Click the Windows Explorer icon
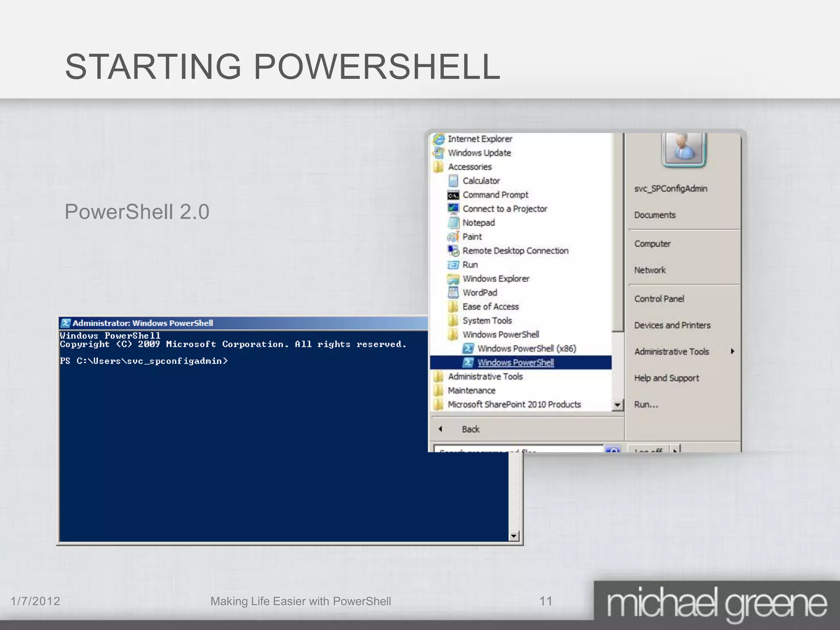Screen dimensions: 840x630 [x=453, y=279]
